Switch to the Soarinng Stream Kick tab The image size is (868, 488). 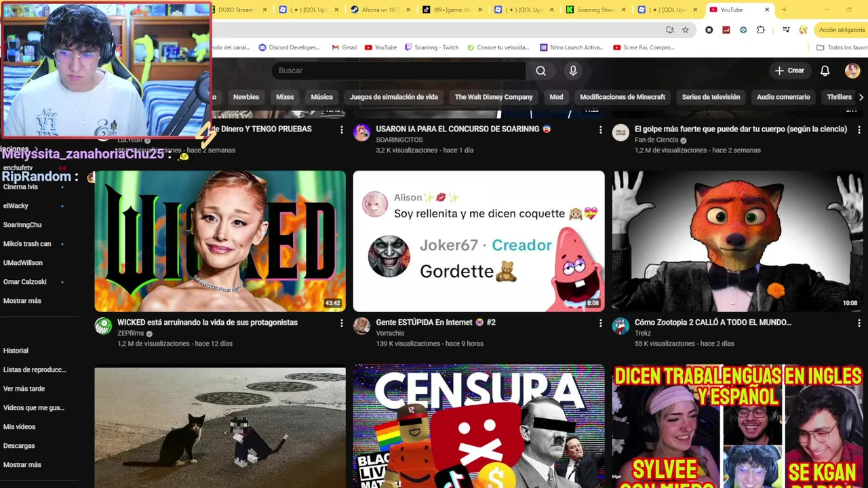point(595,9)
